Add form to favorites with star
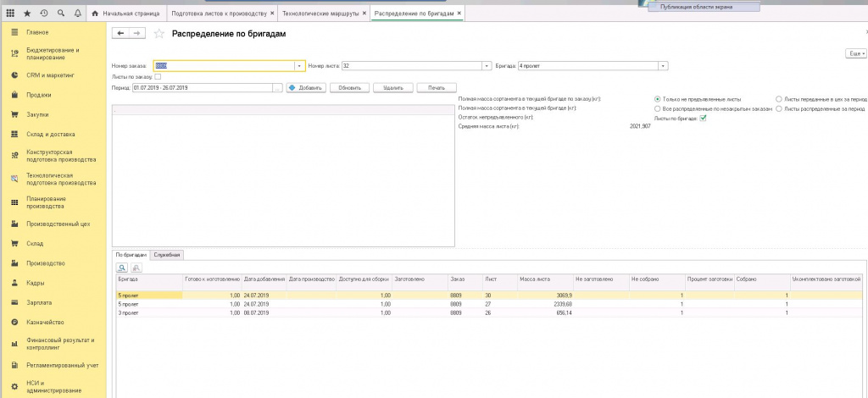The height and width of the screenshot is (398, 868). [x=159, y=34]
